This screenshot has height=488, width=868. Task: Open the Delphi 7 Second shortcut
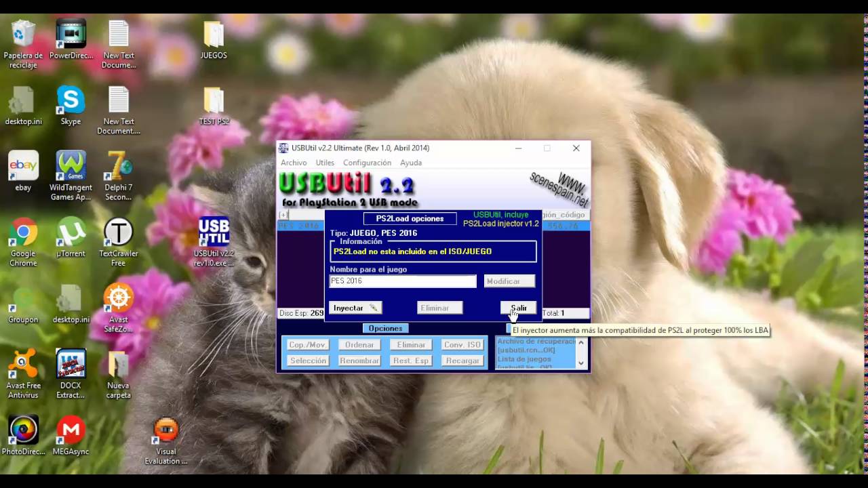[x=119, y=176]
